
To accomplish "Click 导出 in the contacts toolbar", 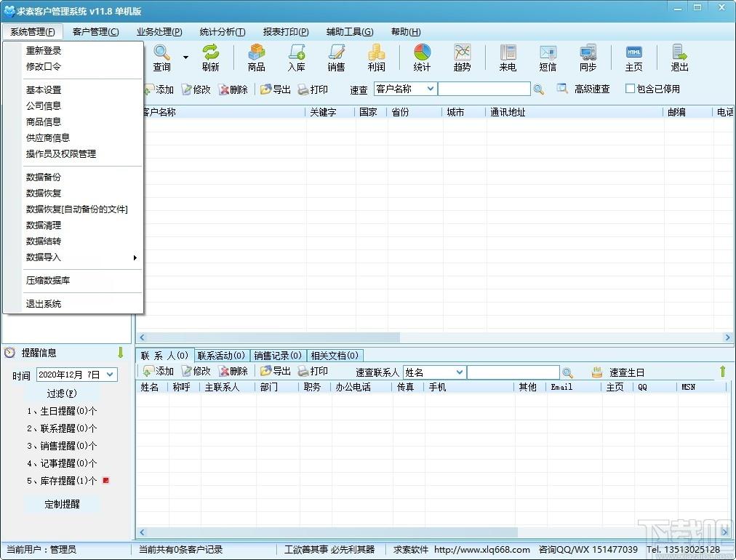I will [276, 371].
